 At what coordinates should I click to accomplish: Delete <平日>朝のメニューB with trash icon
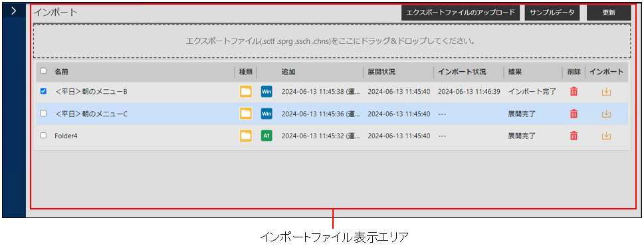click(x=574, y=92)
